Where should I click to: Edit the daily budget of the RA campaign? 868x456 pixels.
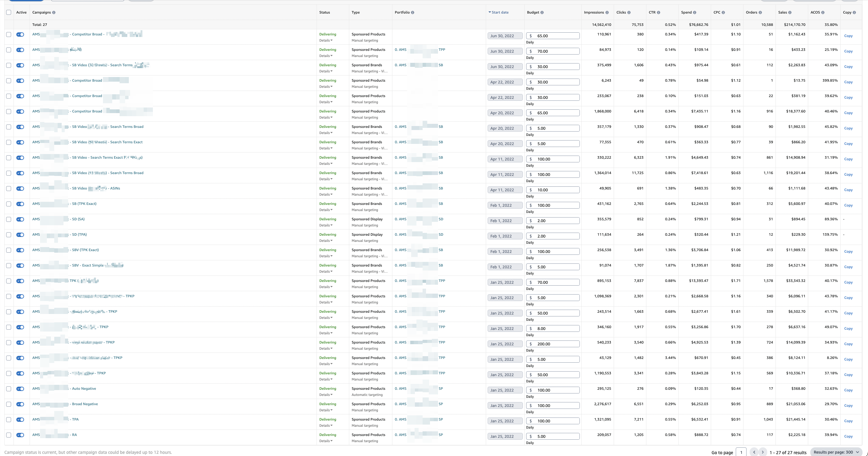[x=553, y=436]
